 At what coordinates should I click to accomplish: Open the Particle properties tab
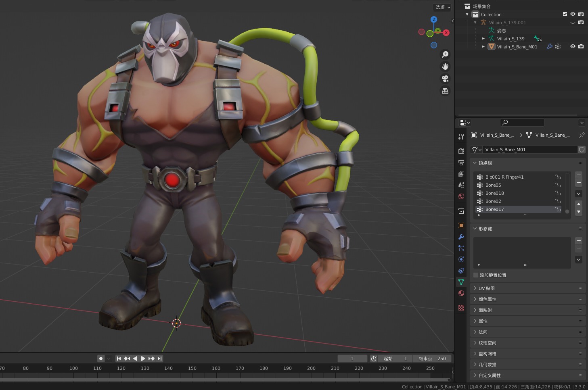pyautogui.click(x=461, y=248)
